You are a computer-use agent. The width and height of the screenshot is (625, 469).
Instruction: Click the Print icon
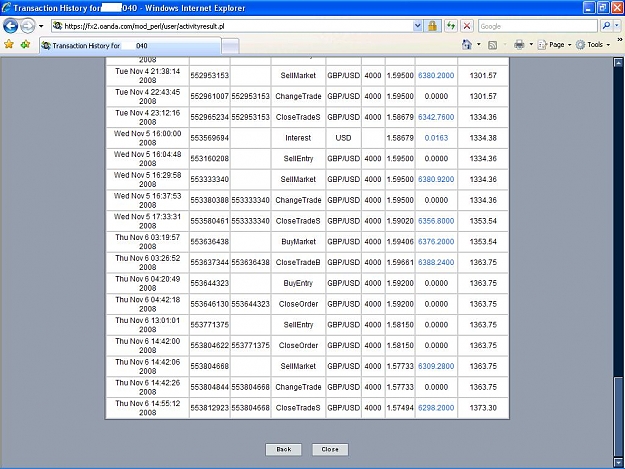pyautogui.click(x=519, y=45)
